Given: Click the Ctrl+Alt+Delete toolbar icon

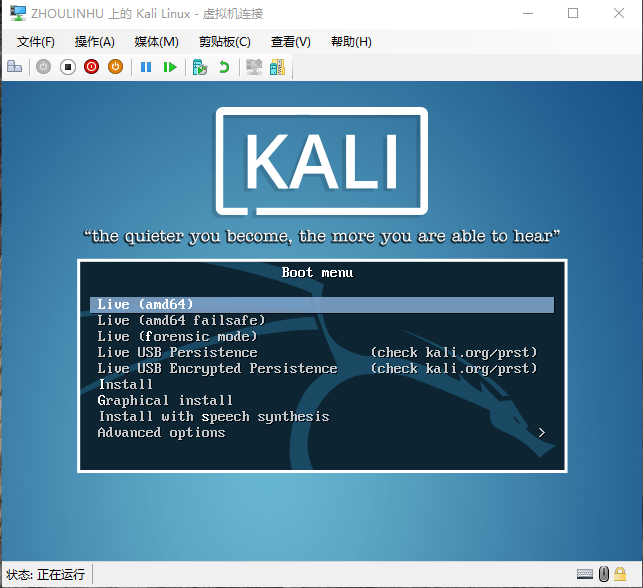Looking at the screenshot, I should pyautogui.click(x=14, y=66).
